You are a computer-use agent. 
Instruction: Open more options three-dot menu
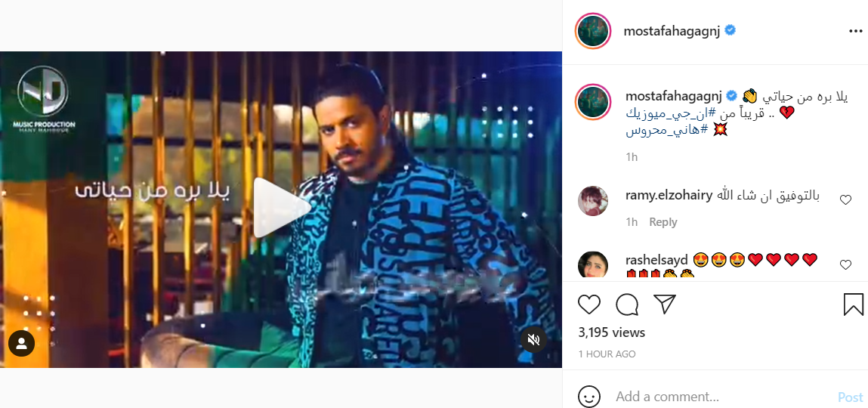[x=855, y=31]
